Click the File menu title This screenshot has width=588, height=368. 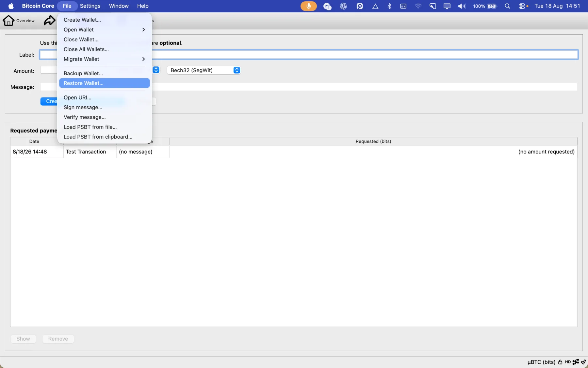pos(67,6)
